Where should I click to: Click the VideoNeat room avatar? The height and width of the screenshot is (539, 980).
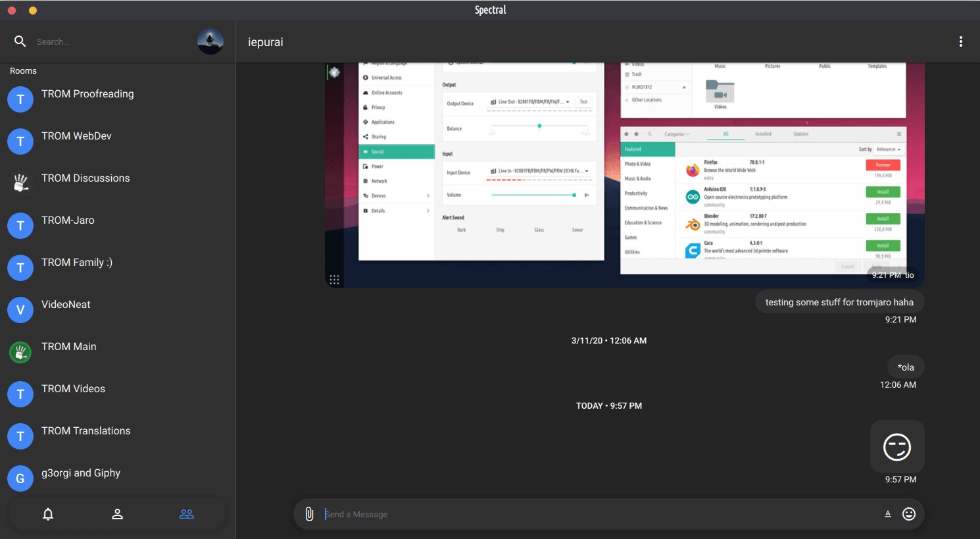click(x=20, y=310)
